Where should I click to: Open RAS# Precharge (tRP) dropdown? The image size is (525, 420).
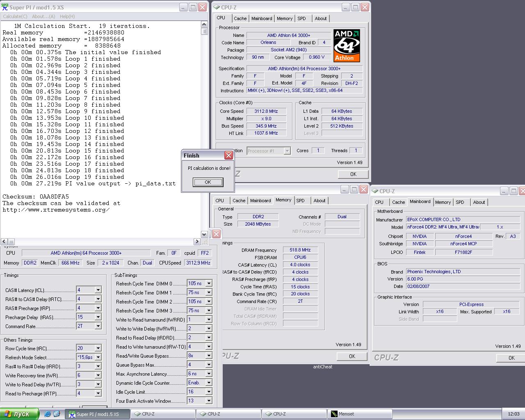tap(98, 308)
